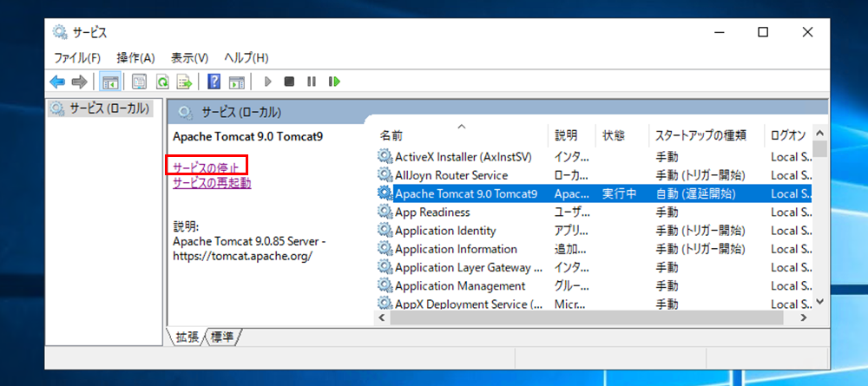The image size is (868, 386).
Task: Select the Application Management row name
Action: [460, 286]
